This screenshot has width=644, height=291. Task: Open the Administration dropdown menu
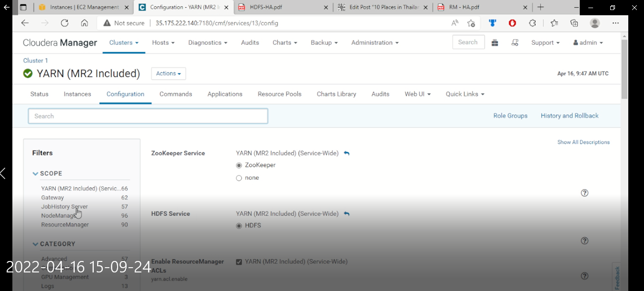(x=375, y=42)
